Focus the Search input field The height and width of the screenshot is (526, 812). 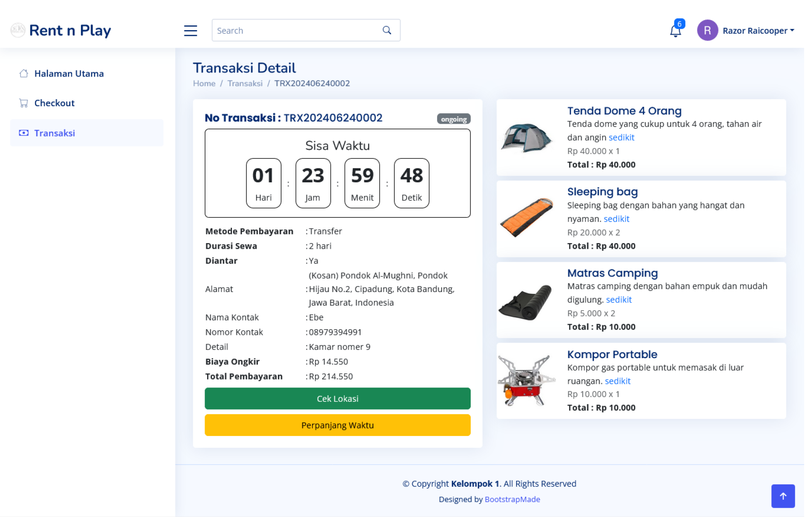297,31
